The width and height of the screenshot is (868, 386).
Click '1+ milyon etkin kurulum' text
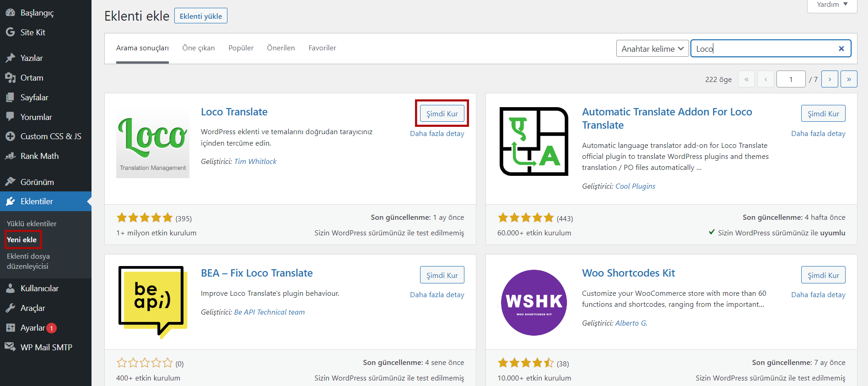click(156, 233)
